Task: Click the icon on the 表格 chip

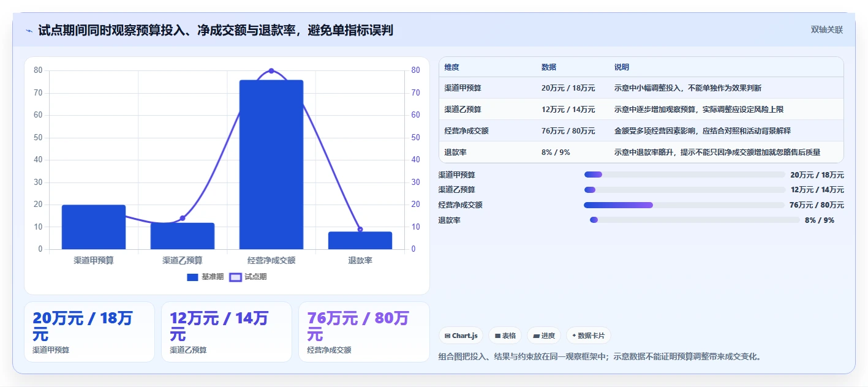Action: point(497,336)
